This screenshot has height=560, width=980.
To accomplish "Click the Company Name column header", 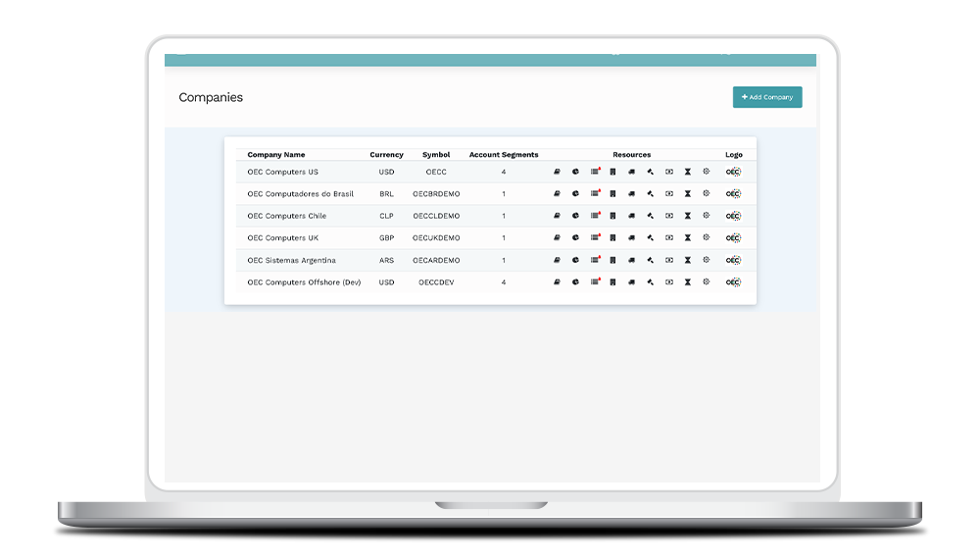I will [275, 155].
